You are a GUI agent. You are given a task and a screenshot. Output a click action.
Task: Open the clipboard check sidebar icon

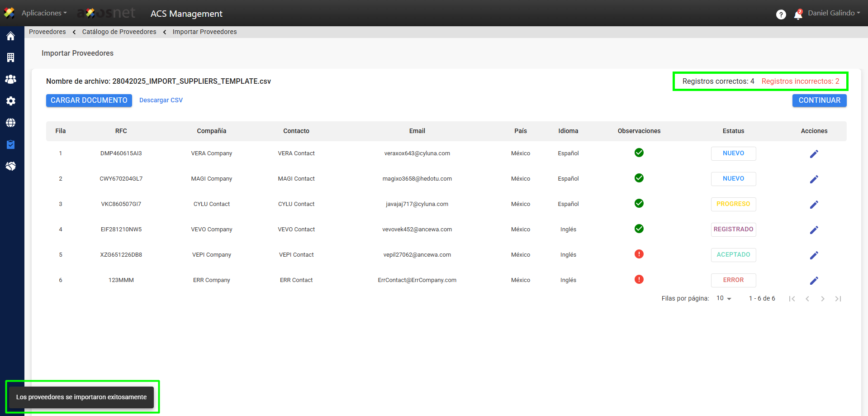(x=10, y=144)
